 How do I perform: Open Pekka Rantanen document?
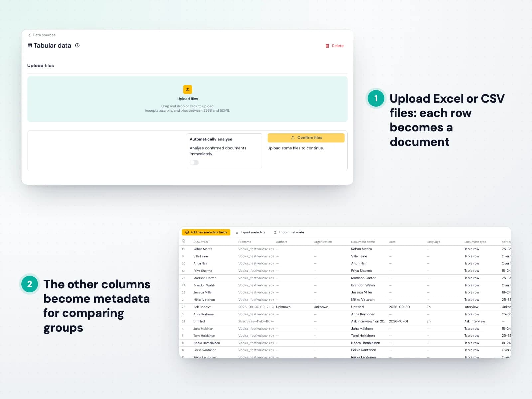click(x=205, y=350)
